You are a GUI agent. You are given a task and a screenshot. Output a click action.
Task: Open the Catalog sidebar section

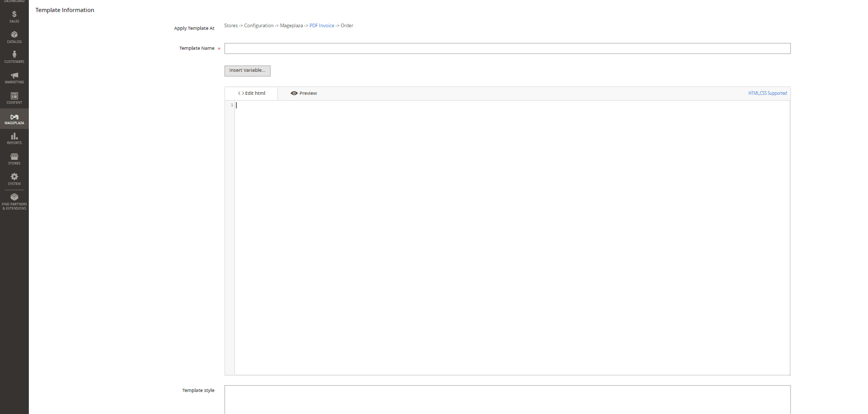point(14,37)
